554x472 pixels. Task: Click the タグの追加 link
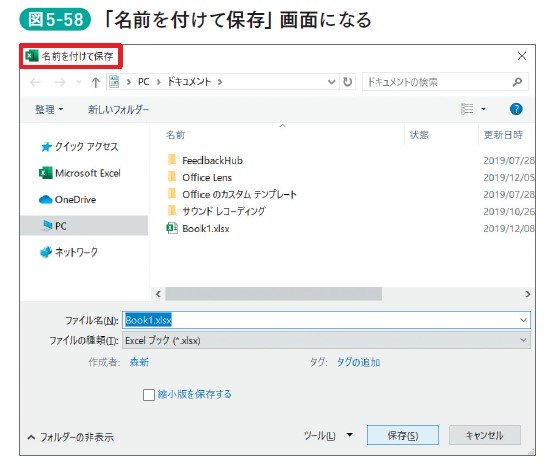point(358,362)
